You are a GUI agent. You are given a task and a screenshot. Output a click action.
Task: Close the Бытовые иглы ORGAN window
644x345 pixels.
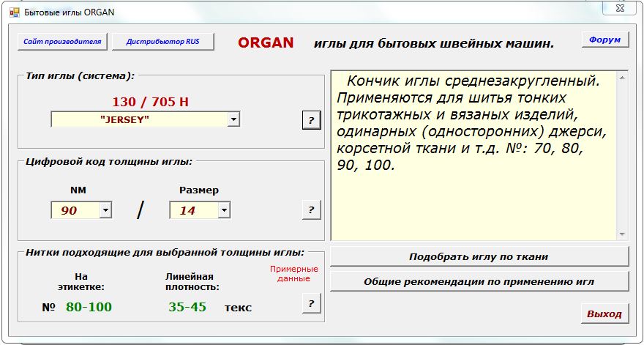point(620,8)
